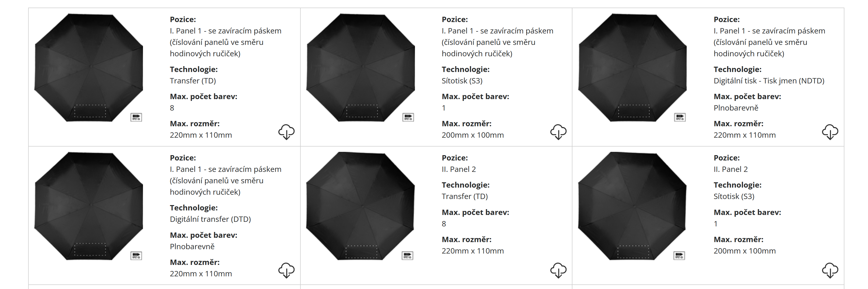Download template for Panel 1 Transfer (TD)
Viewport: 868px width, 289px height.
(286, 132)
